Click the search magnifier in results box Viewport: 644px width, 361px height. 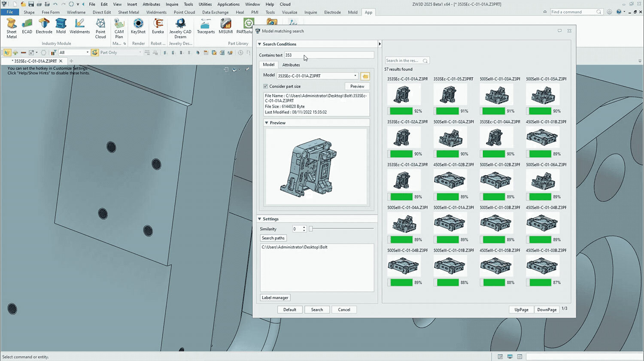(425, 61)
